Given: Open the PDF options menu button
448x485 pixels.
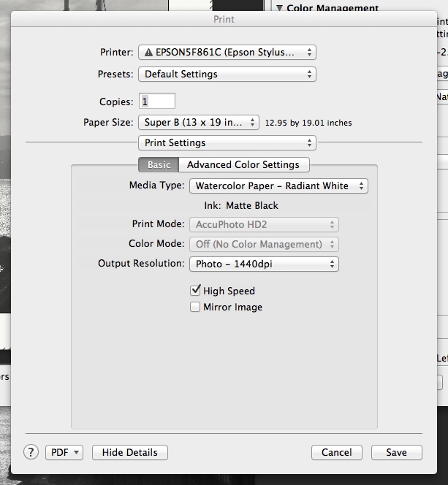Looking at the screenshot, I should click(x=64, y=453).
